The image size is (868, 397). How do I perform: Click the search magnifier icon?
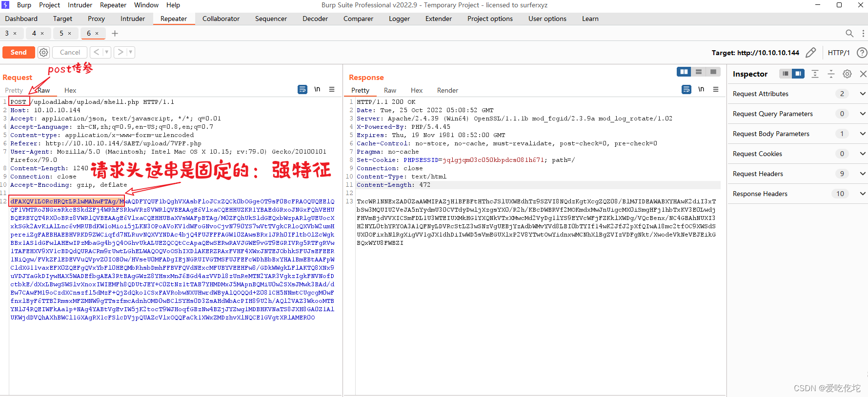[x=849, y=33]
